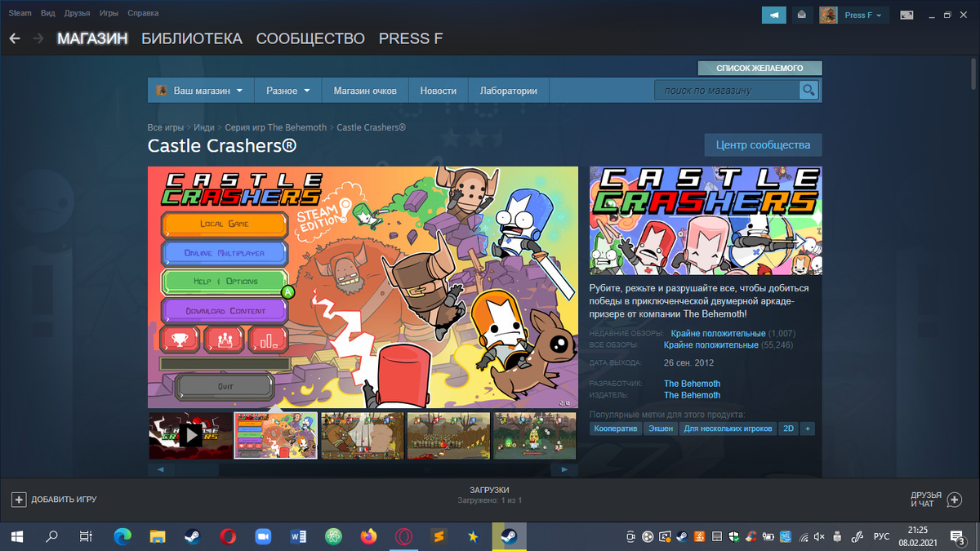Open Opera browser on the taskbar
Screen dimensions: 980x551
coord(228,536)
